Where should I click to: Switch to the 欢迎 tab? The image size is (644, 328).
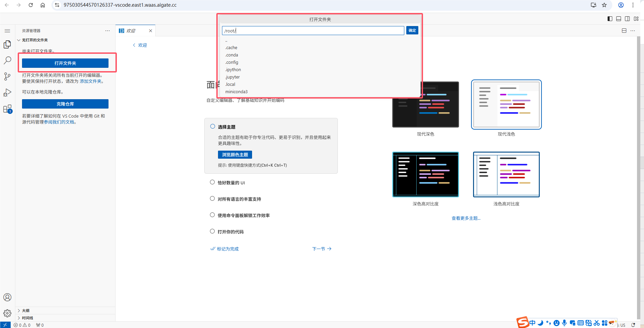(x=131, y=31)
